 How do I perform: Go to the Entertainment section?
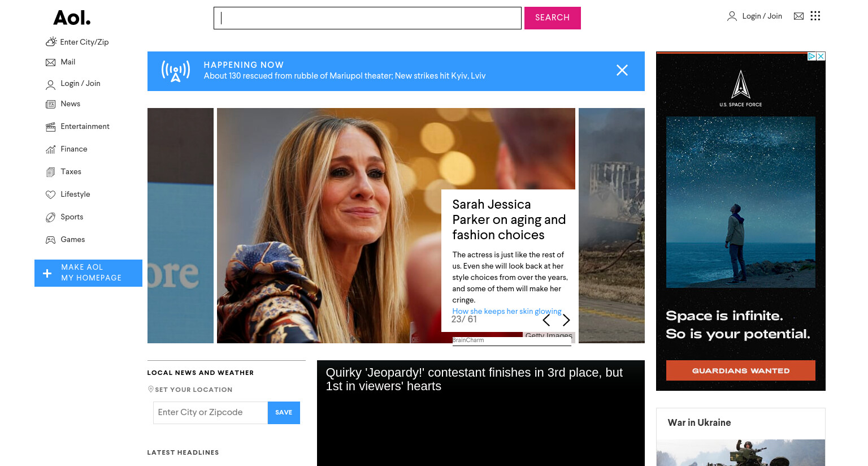click(85, 127)
